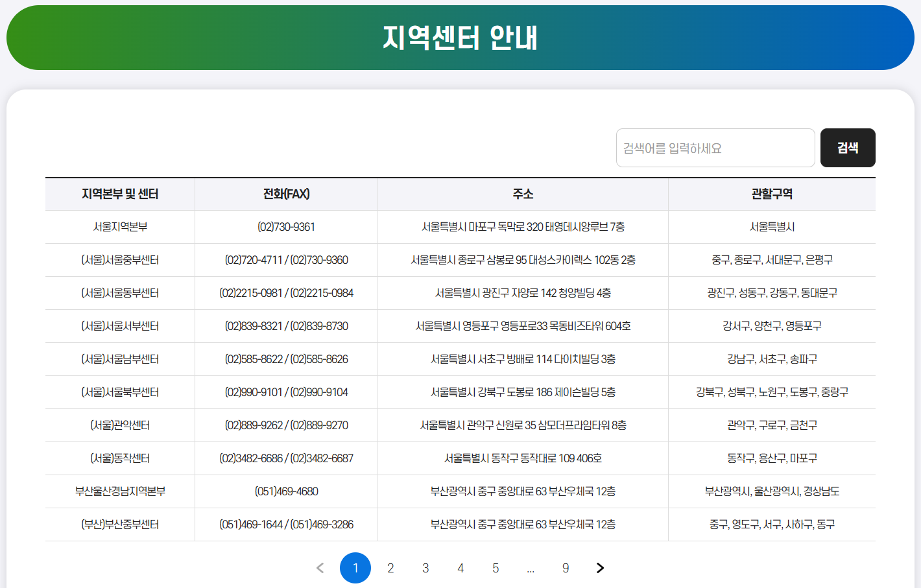Select page 5 in pagination
This screenshot has width=921, height=588.
pyautogui.click(x=496, y=568)
